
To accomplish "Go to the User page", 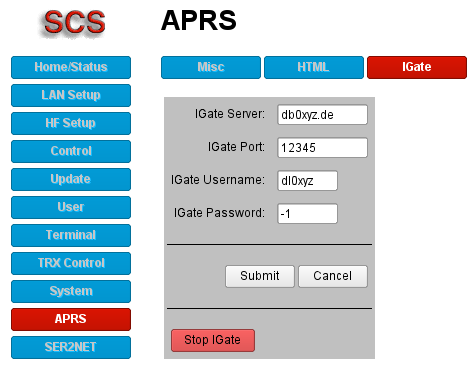I will [x=71, y=207].
